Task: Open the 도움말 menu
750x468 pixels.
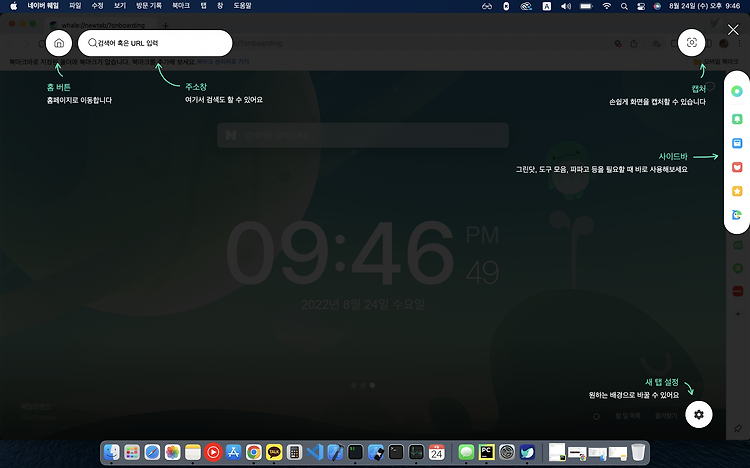Action: click(242, 6)
